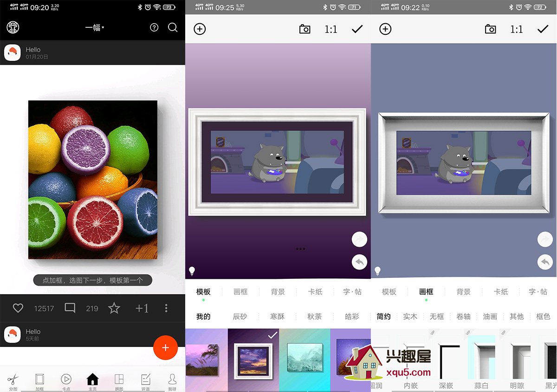Confirm with the checkmark on frame screen
This screenshot has height=392, width=557.
tap(543, 29)
